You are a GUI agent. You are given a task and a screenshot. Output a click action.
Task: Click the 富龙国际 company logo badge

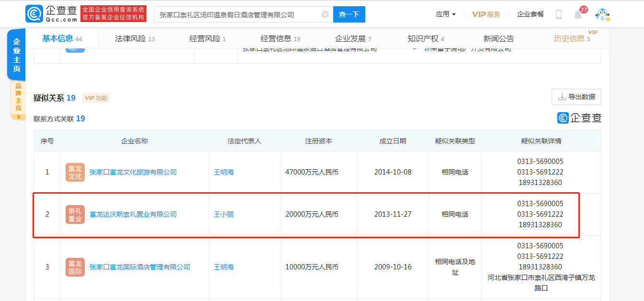tap(75, 267)
